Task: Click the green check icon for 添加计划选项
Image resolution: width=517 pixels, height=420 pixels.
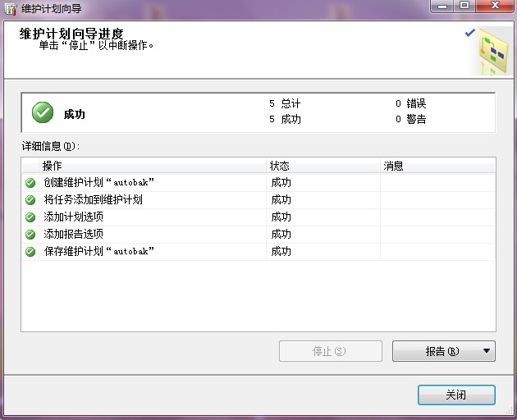Action: pos(30,217)
